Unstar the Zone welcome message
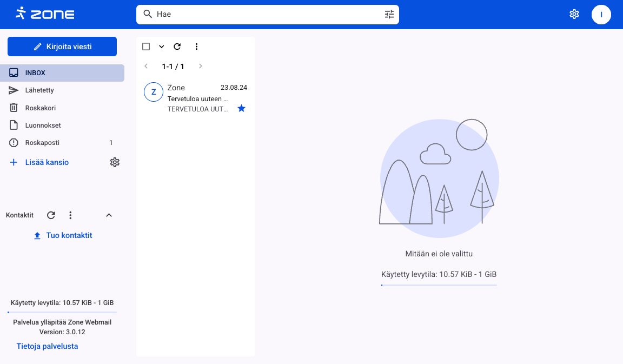 tap(241, 109)
